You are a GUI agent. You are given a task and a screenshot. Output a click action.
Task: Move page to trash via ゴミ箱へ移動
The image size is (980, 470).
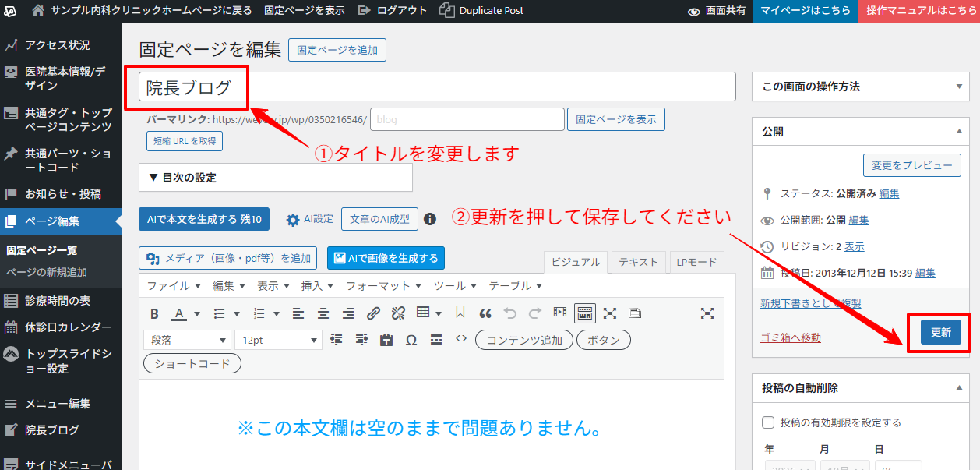[790, 337]
